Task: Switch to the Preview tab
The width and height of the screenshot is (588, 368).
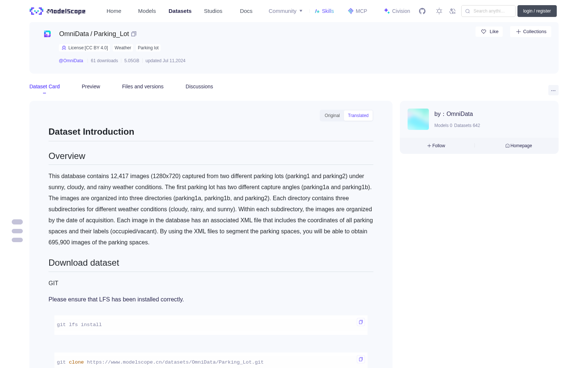Action: [91, 86]
